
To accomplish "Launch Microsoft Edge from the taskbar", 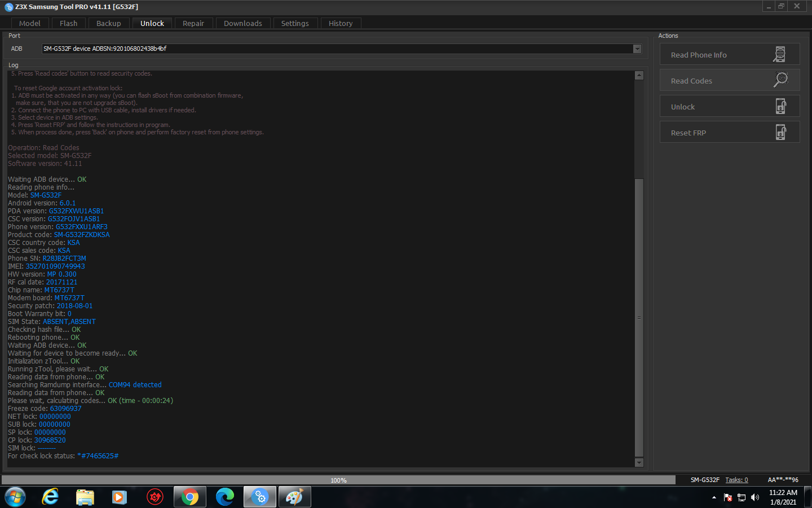I will 225,497.
